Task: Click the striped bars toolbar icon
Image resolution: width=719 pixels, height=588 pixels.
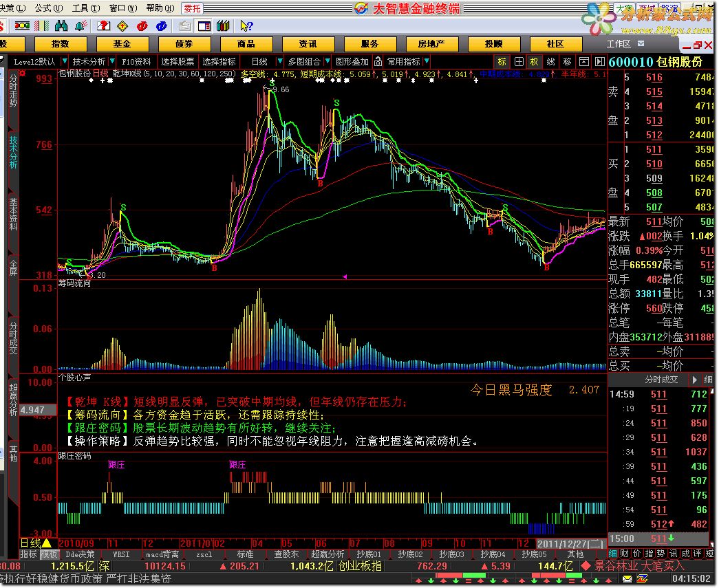Action: (42, 26)
